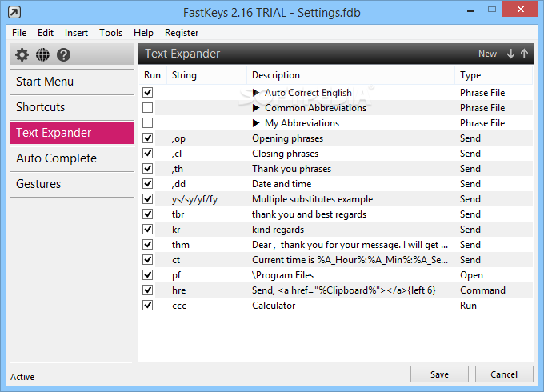The image size is (544, 392).
Task: Click the 'hre' string cell
Action: 178,290
